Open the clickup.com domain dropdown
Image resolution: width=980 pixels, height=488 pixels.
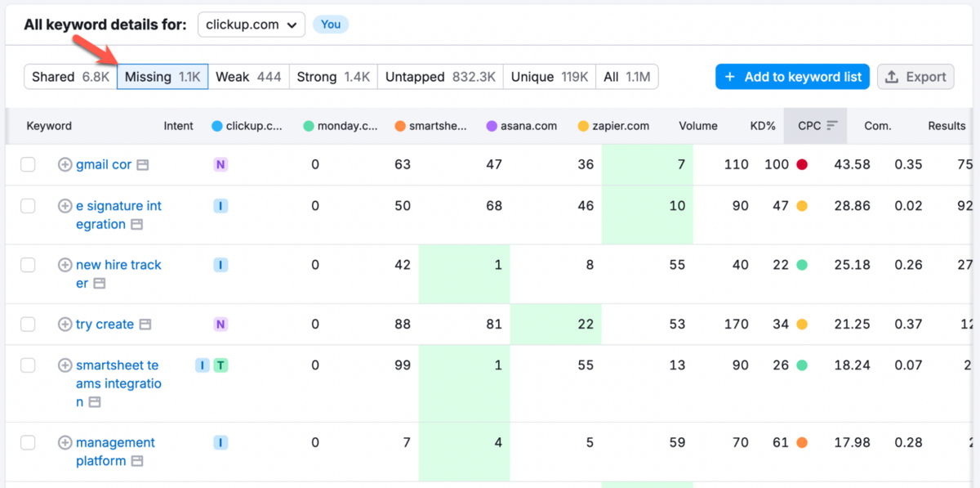252,25
